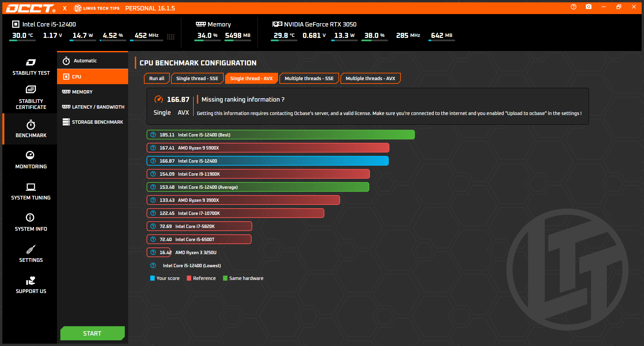Open the CPU sensor grid icon
The height and width of the screenshot is (346, 644).
click(171, 37)
